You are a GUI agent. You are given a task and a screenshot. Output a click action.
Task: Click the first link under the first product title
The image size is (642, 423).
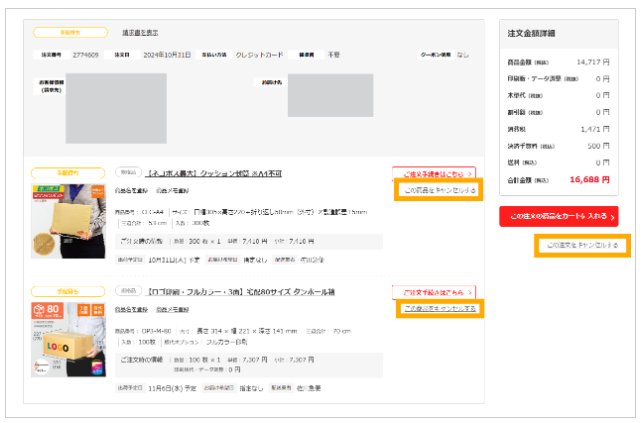tap(132, 190)
